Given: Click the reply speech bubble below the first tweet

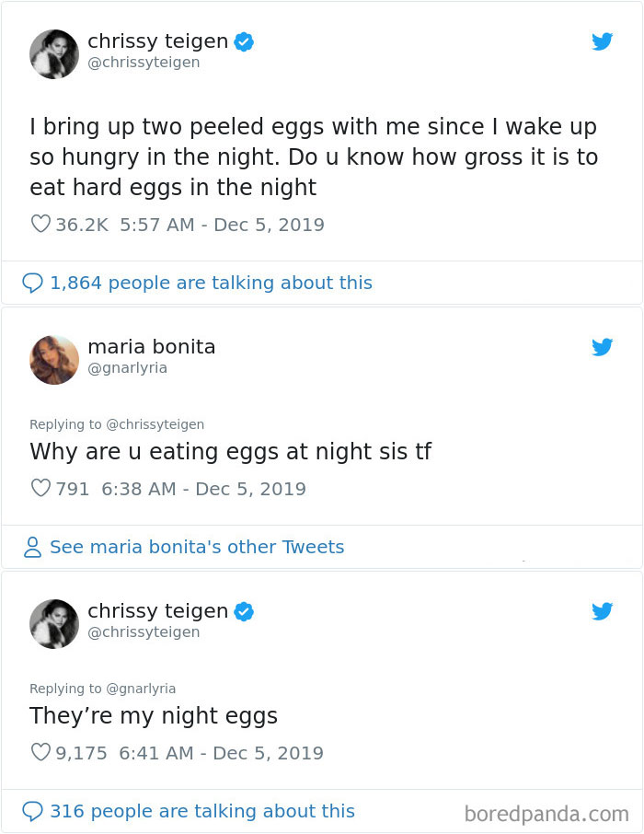Looking at the screenshot, I should pyautogui.click(x=34, y=283).
